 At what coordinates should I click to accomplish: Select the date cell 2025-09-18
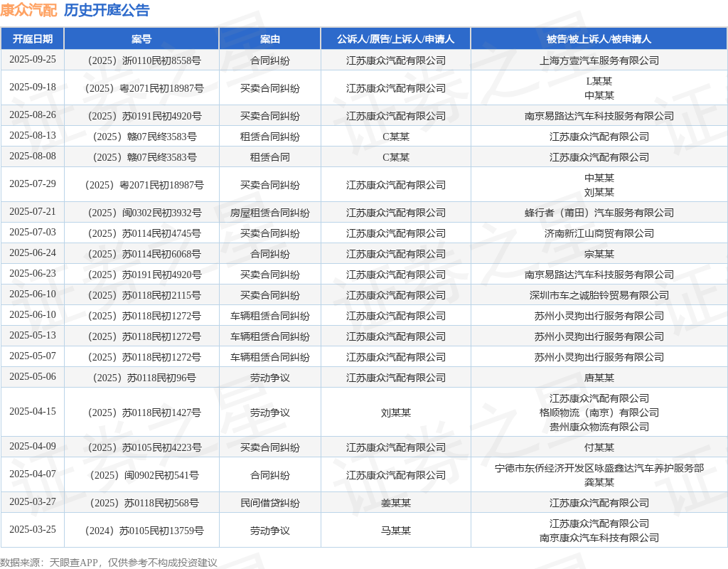click(33, 87)
